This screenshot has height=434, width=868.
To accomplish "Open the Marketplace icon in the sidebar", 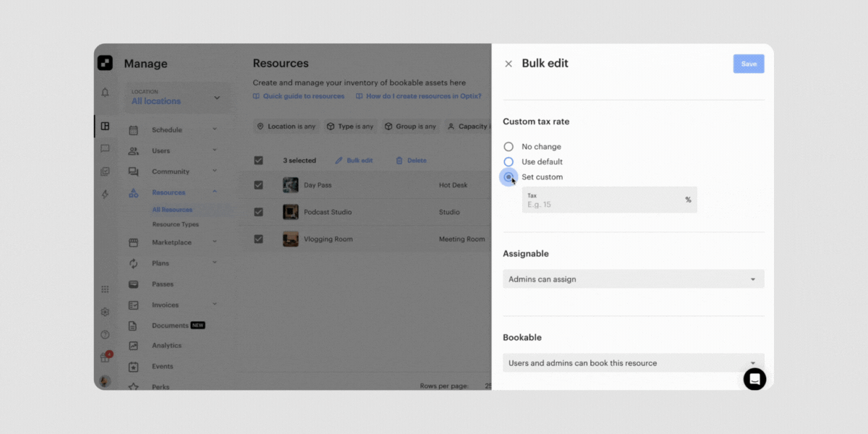I will (134, 242).
